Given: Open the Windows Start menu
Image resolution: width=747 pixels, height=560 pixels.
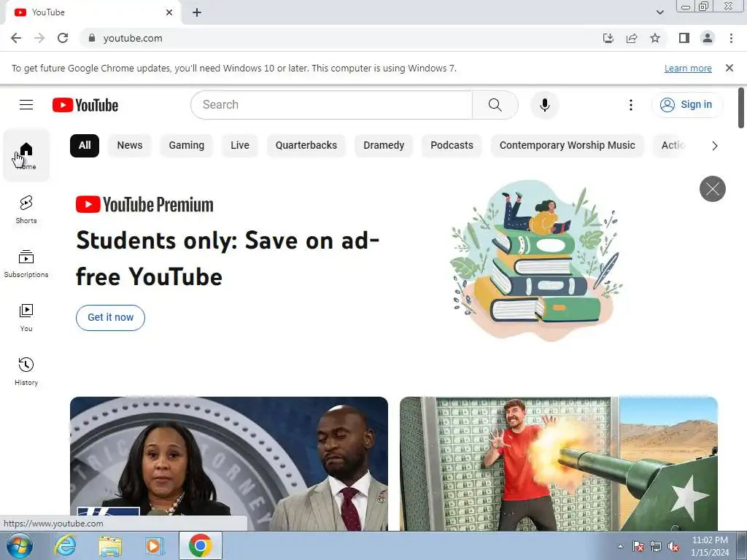Looking at the screenshot, I should point(20,545).
